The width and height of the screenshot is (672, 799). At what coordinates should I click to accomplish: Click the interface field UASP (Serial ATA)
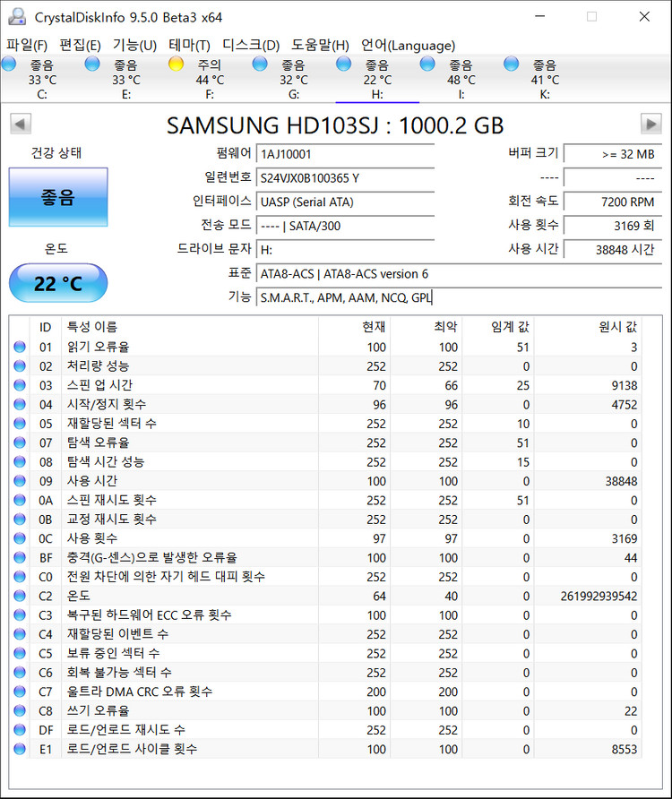pyautogui.click(x=345, y=202)
